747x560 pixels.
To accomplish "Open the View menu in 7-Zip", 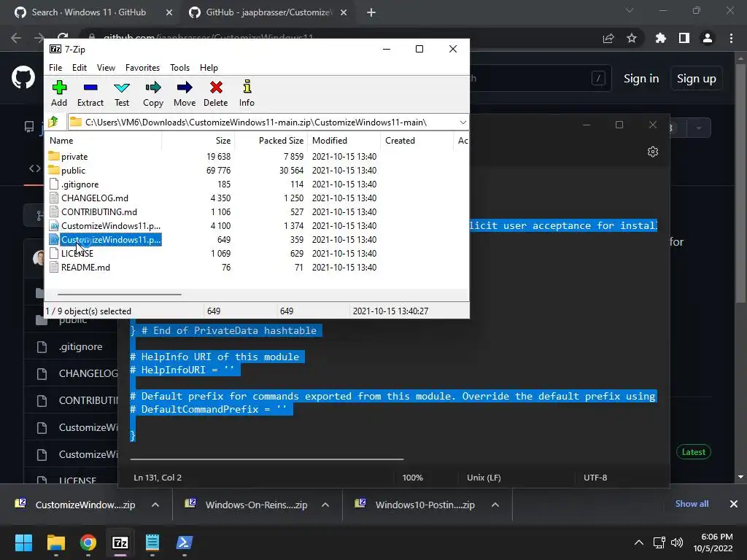I will (106, 68).
